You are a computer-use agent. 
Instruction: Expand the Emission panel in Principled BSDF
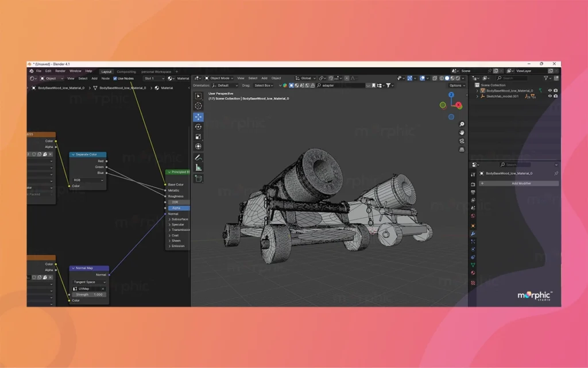(169, 246)
